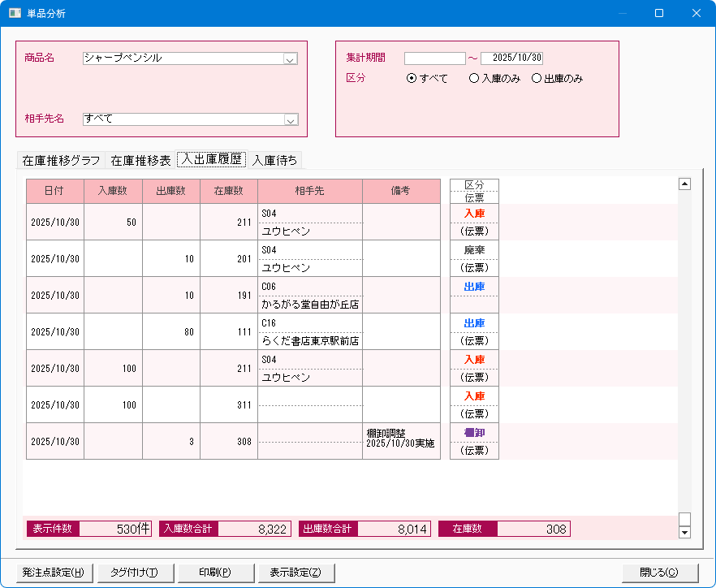Screen dimensions: 716x588
Task: Click the app icon in title bar
Action: coord(15,13)
